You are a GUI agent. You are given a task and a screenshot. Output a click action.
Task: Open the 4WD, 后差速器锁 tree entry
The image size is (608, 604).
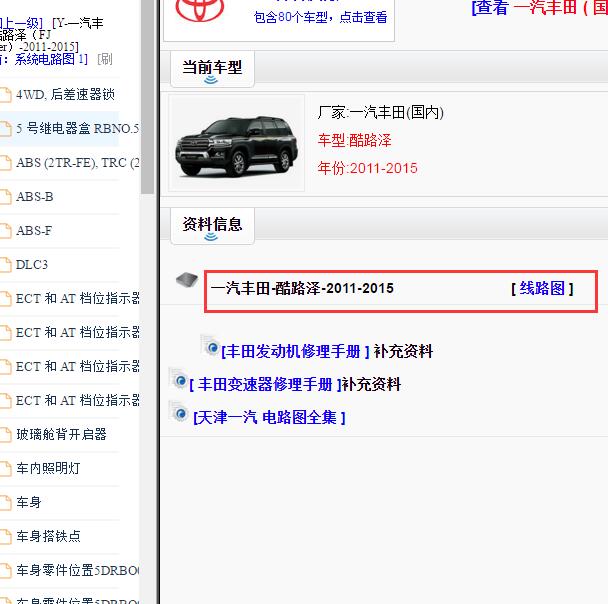(65, 94)
